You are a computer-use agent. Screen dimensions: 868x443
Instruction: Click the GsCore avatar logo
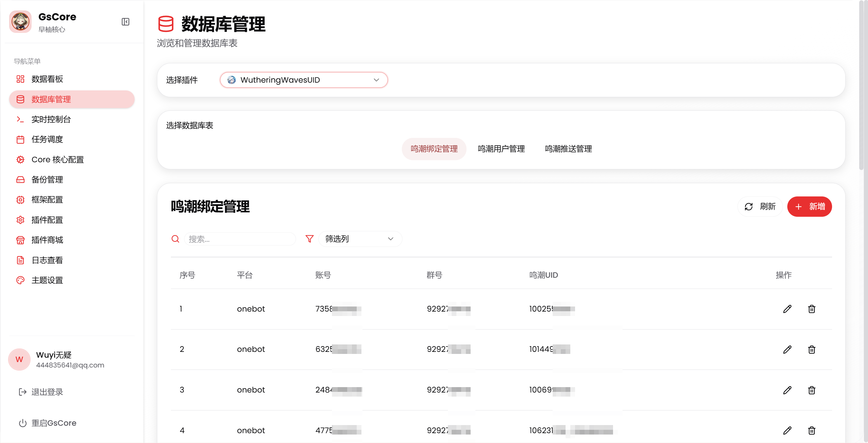pos(20,22)
